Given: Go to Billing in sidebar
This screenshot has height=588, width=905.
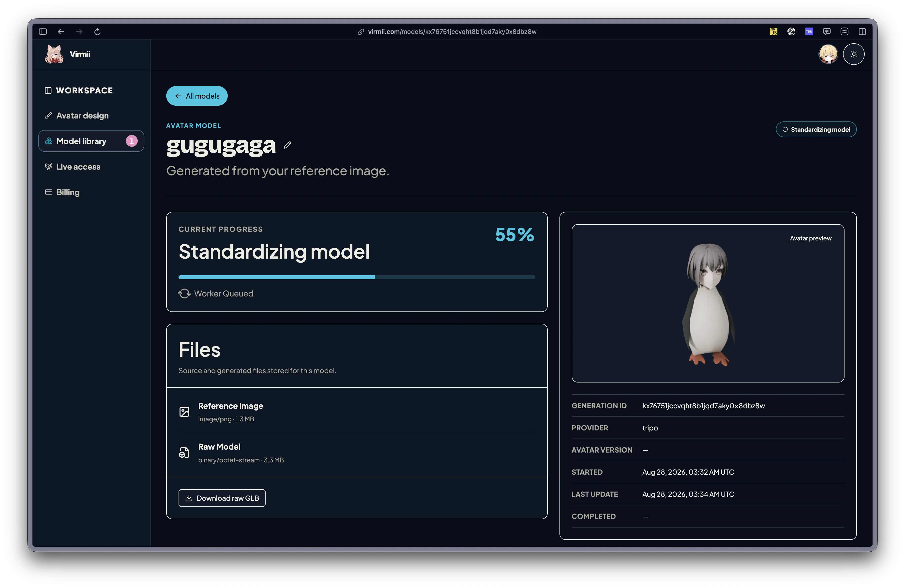Looking at the screenshot, I should 91,192.
